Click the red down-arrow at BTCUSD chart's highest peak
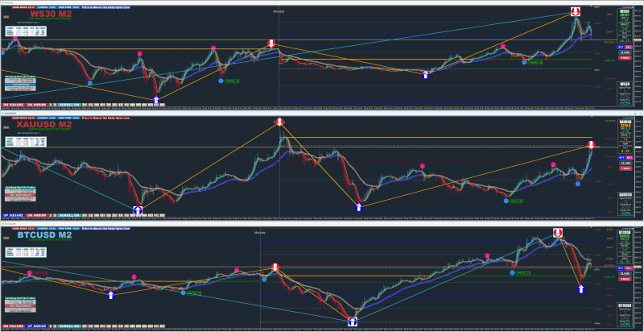Viewport: 644px width, 332px height. pos(557,233)
